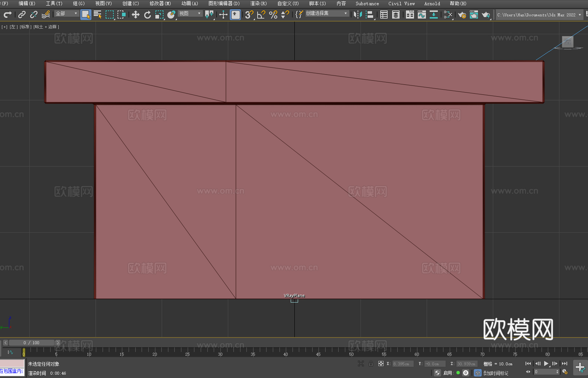
Task: Toggle Angle Snap
Action: pyautogui.click(x=261, y=14)
